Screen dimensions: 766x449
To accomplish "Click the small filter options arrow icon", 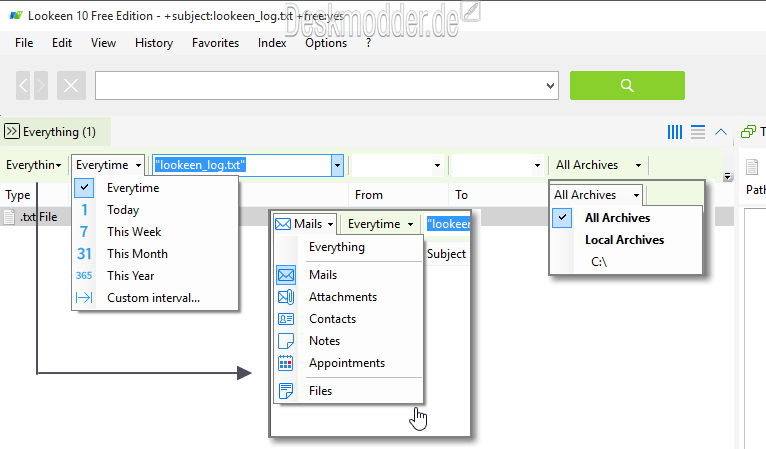I will point(728,177).
